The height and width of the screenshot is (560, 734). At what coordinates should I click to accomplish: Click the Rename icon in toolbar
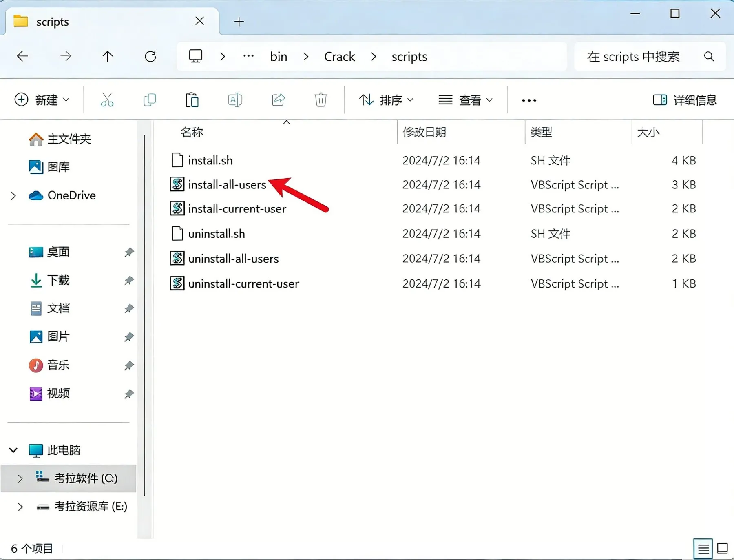(x=235, y=100)
